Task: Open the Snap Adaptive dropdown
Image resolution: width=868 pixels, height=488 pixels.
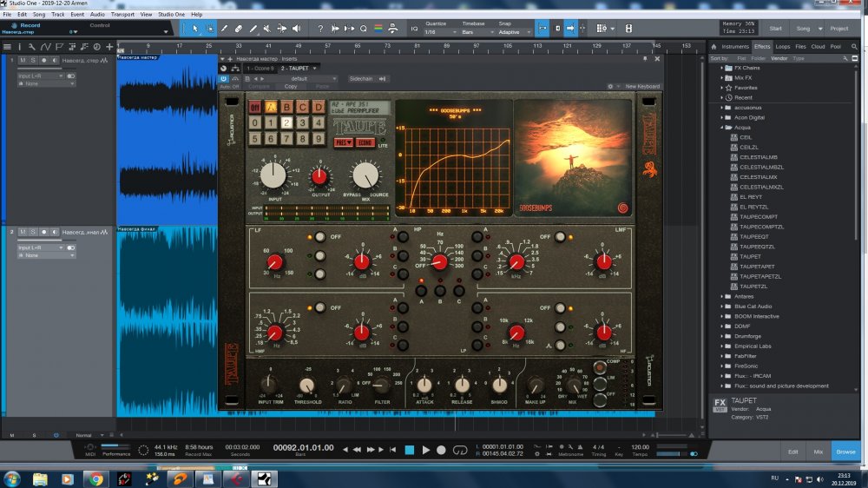Action: tap(514, 32)
